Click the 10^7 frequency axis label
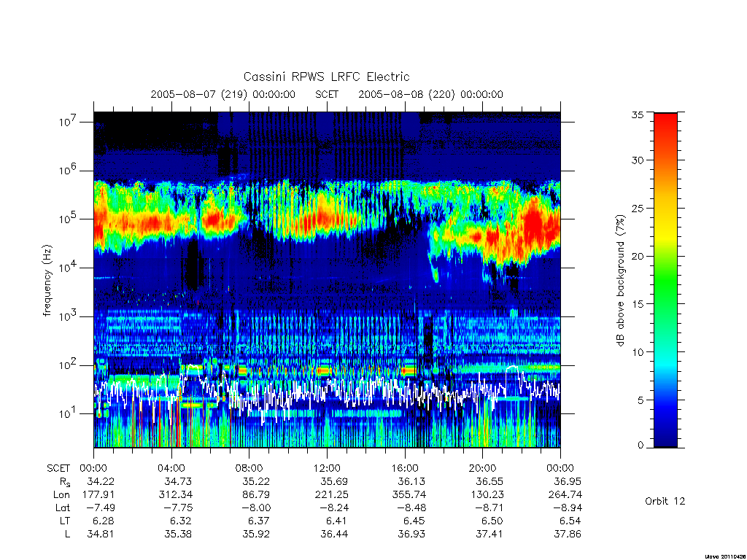747x560 pixels. tap(69, 122)
